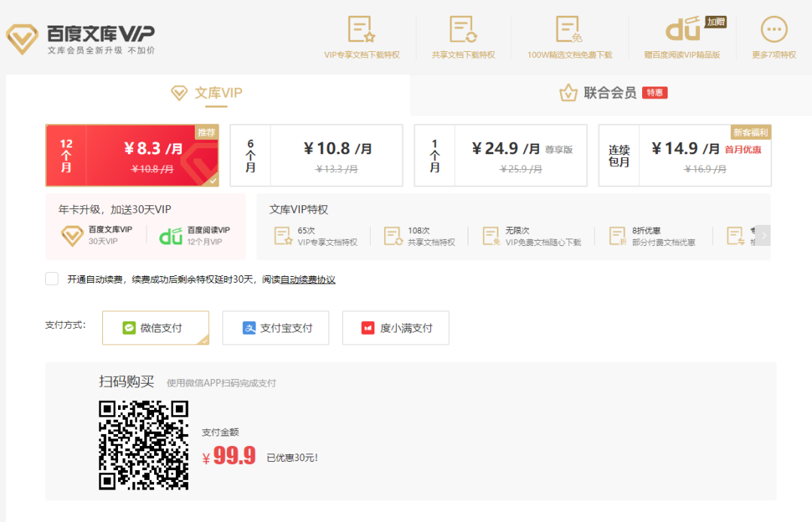The image size is (812, 522).
Task: Click the diamond icon beside 文库VIP tab
Action: [179, 93]
